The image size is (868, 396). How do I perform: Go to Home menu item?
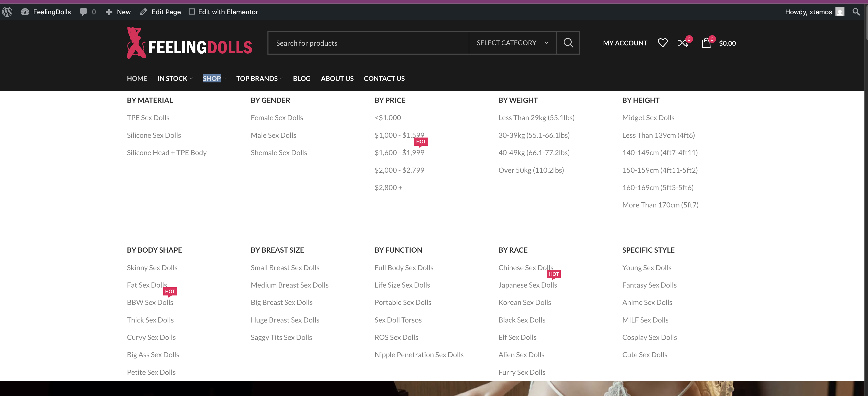137,78
